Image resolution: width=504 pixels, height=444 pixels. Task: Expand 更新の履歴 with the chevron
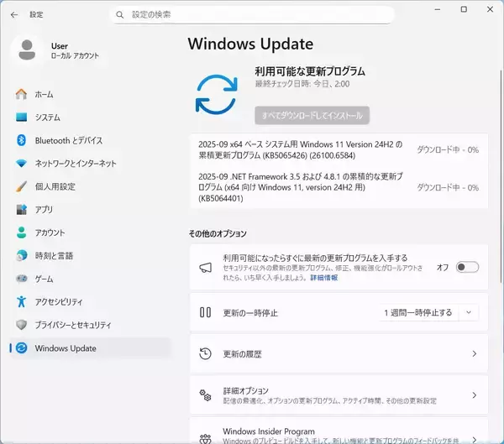click(474, 354)
